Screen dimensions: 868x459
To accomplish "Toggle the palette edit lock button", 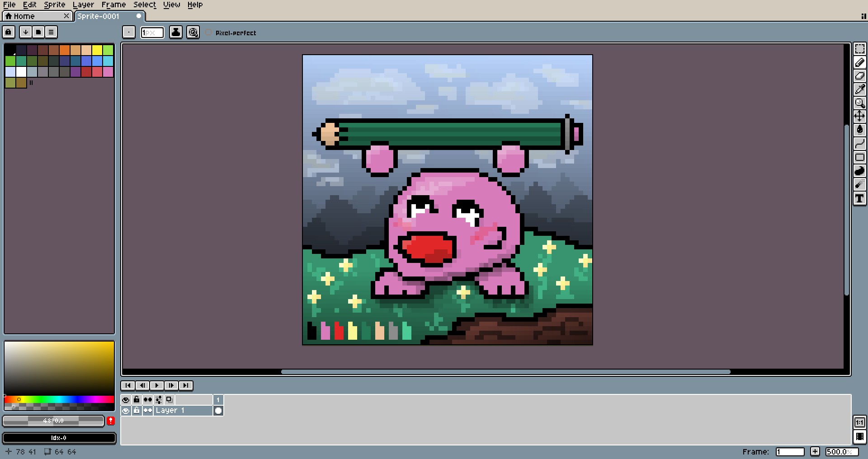I will pos(9,32).
